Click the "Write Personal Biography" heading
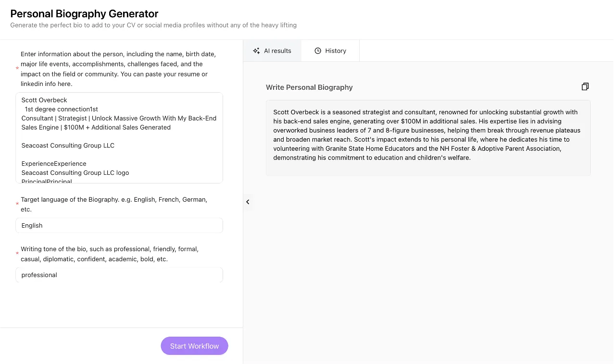Image resolution: width=614 pixels, height=364 pixels. coord(309,87)
